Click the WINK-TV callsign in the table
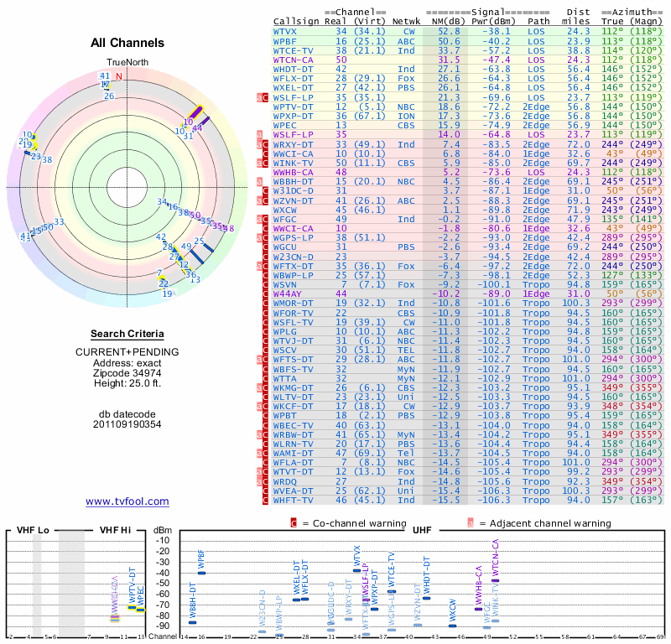 [293, 163]
